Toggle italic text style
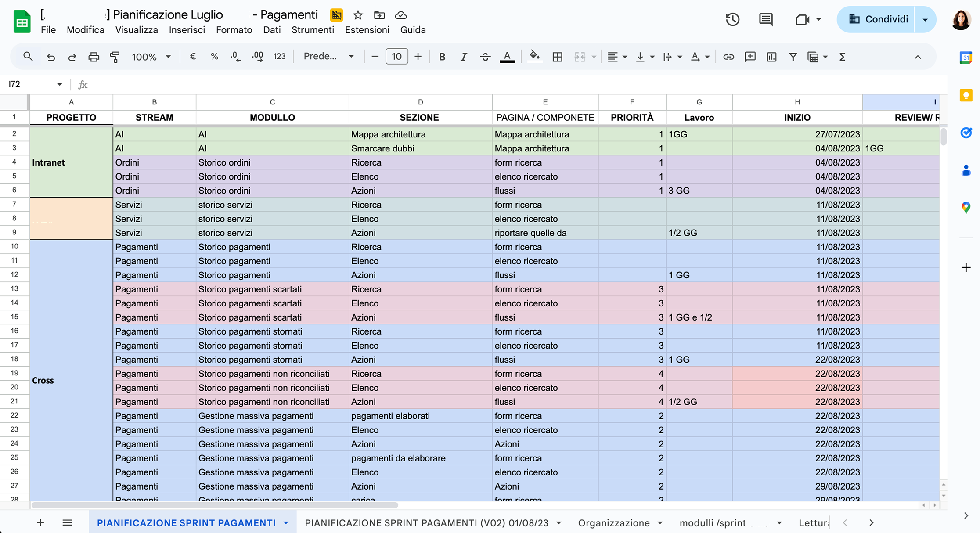 click(463, 57)
